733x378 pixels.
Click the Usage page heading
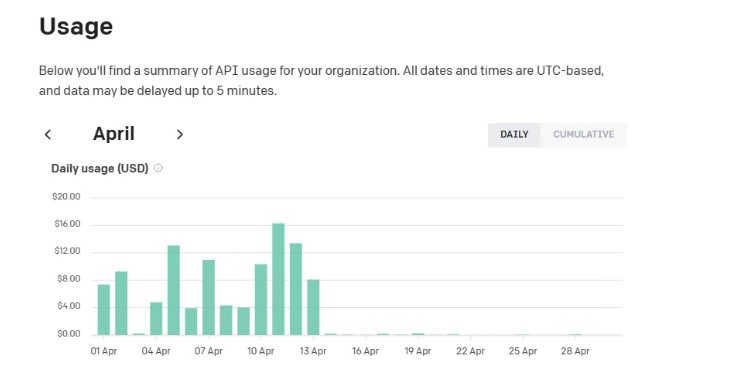76,26
